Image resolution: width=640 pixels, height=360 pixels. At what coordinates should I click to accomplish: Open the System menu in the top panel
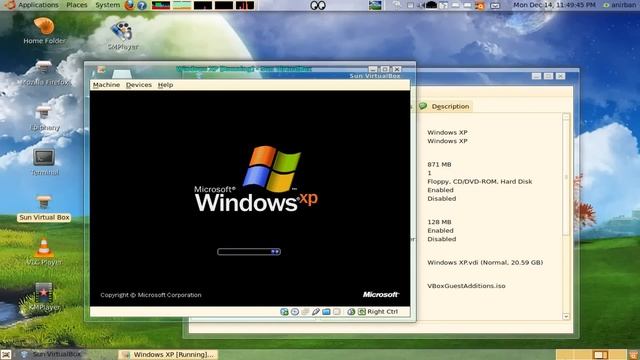(x=108, y=5)
